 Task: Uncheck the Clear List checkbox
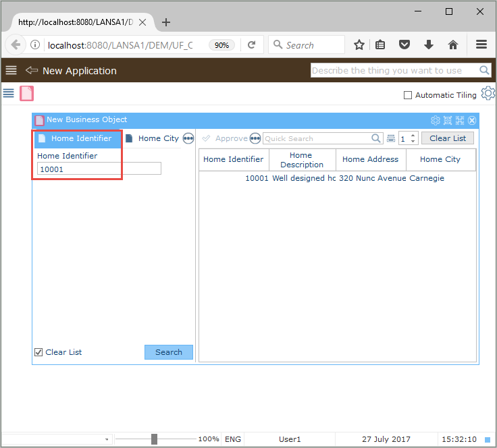[38, 352]
